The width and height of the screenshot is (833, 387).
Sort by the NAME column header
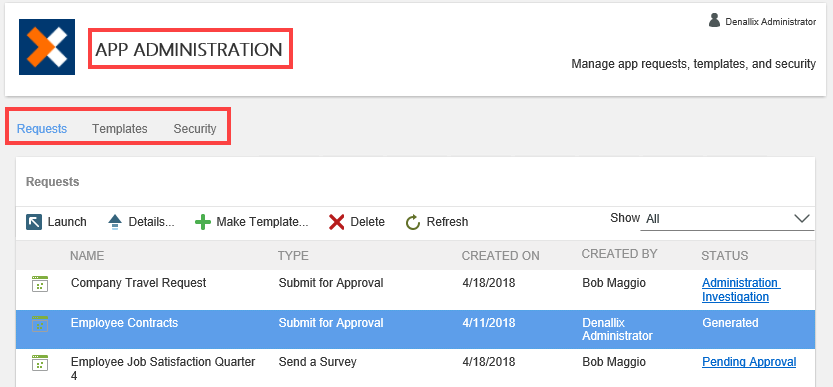coord(87,256)
